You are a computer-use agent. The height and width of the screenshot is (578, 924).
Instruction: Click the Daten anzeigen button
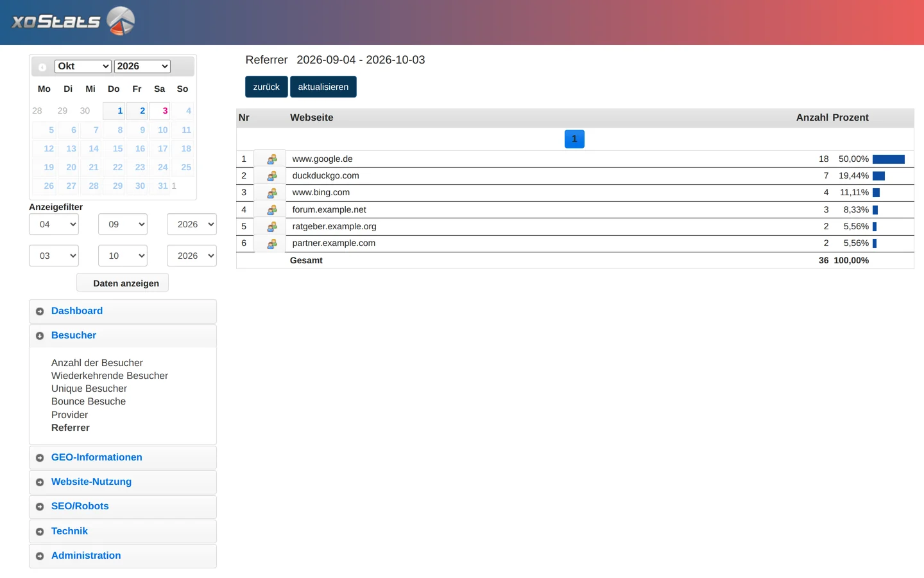click(x=123, y=283)
